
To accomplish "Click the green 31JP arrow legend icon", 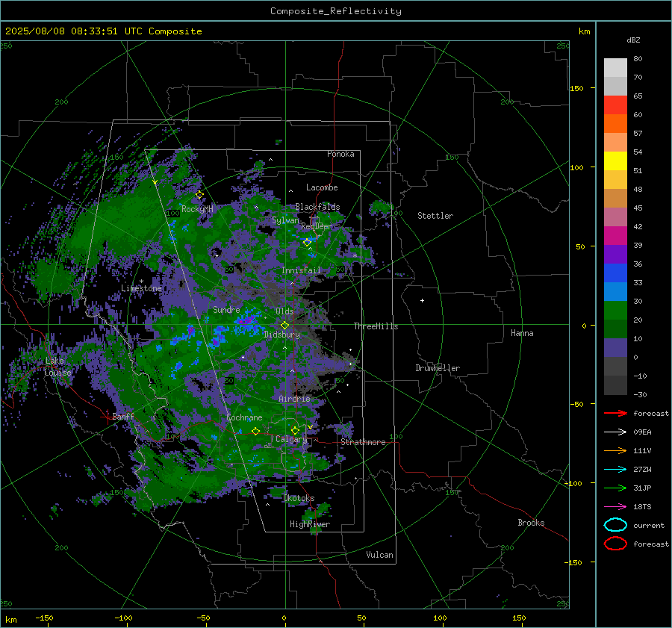I will 615,488.
